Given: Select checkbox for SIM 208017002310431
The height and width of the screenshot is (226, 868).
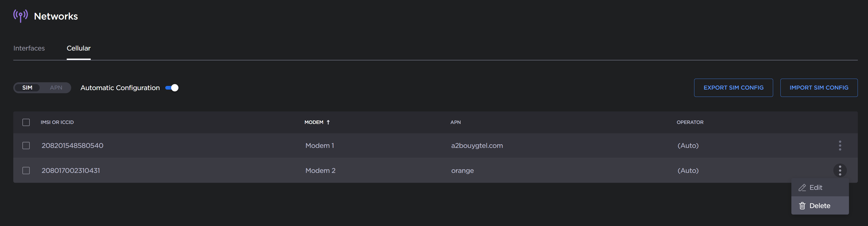Looking at the screenshot, I should coord(26,171).
